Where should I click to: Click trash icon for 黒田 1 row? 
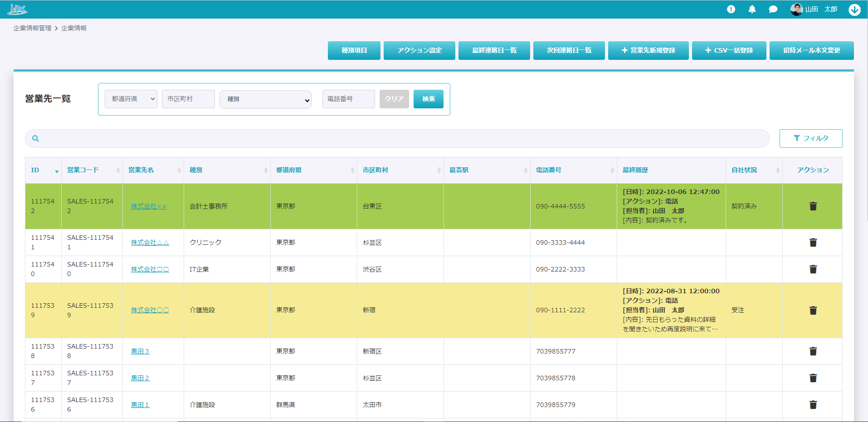813,405
